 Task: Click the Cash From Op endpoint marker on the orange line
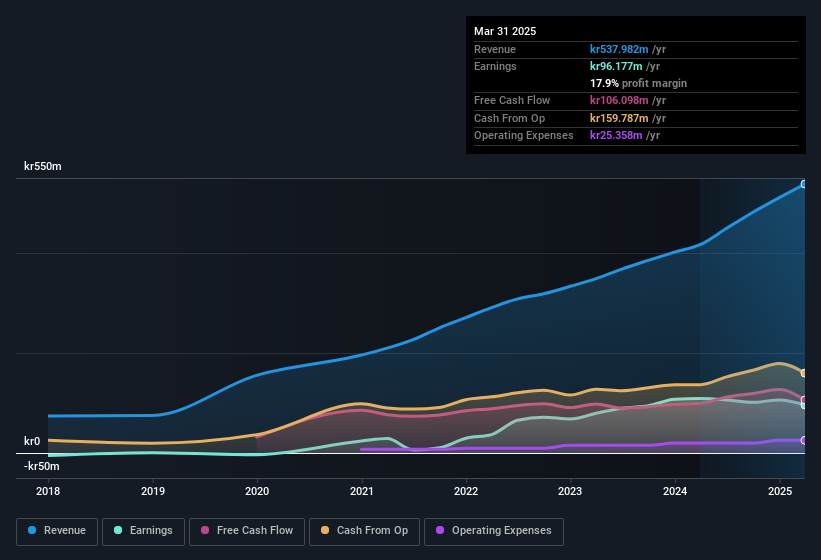pyautogui.click(x=804, y=373)
